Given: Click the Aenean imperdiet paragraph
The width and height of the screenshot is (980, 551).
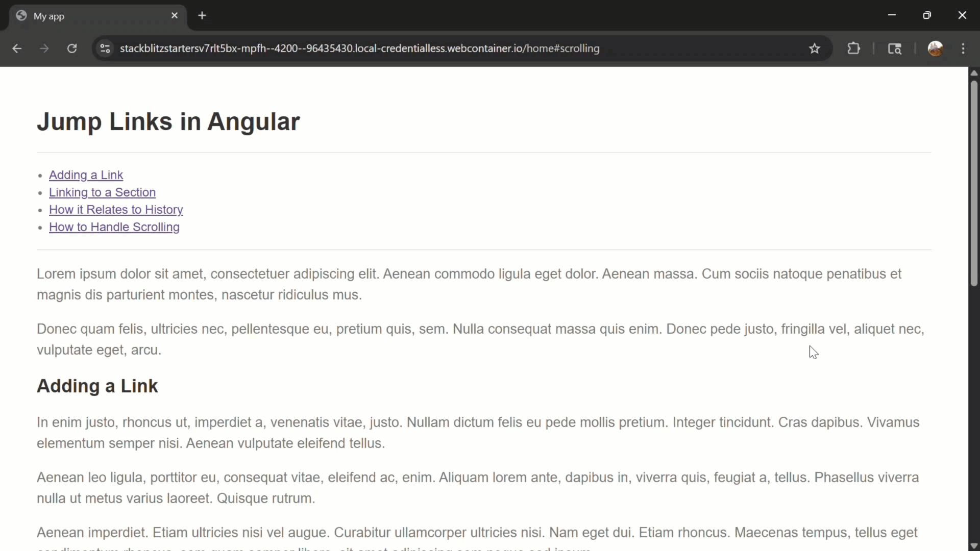Looking at the screenshot, I should (x=477, y=537).
